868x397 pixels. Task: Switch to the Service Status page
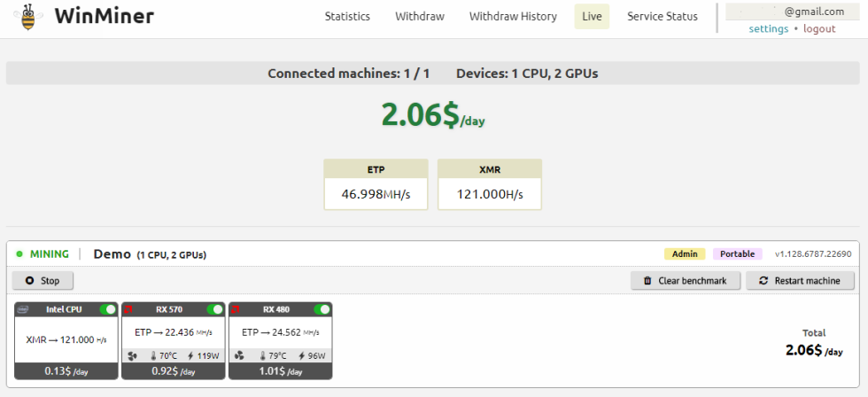click(662, 16)
